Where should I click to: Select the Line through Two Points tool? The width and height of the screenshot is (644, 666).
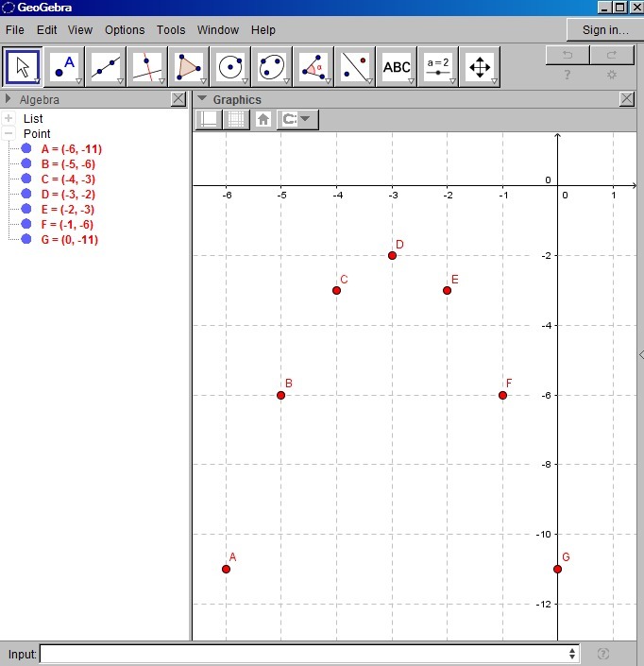pyautogui.click(x=106, y=67)
